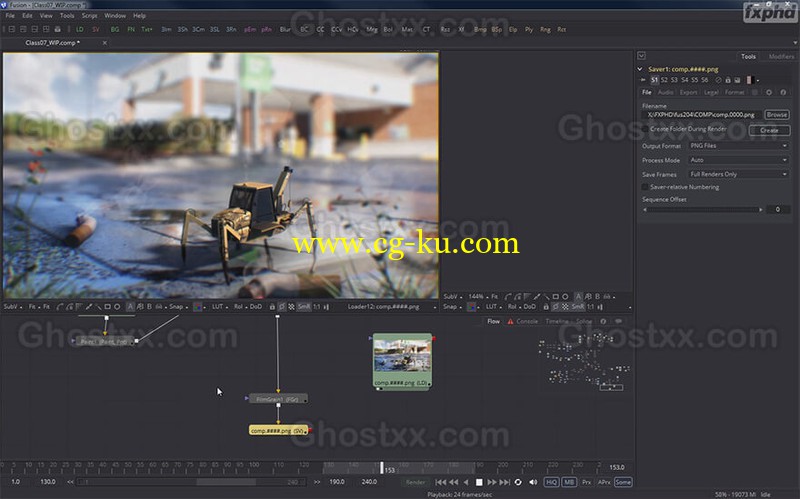Add a pEmitter tool with pEm button
Image resolution: width=800 pixels, height=499 pixels.
[250, 30]
